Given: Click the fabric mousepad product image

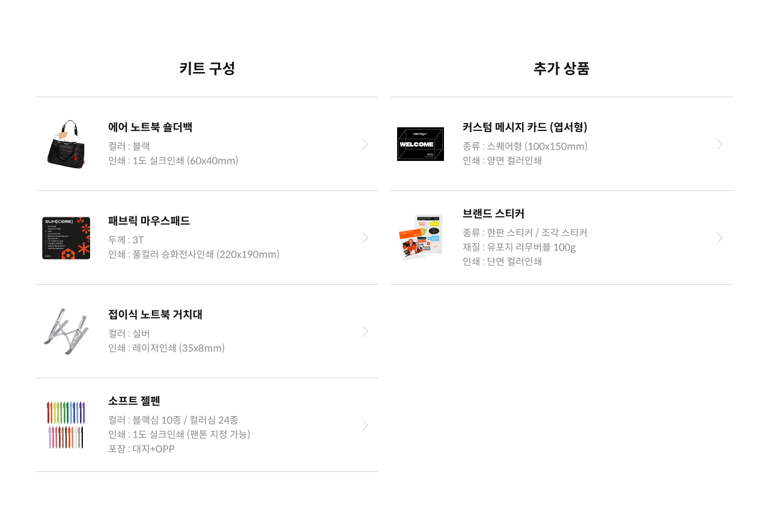Looking at the screenshot, I should (x=66, y=238).
